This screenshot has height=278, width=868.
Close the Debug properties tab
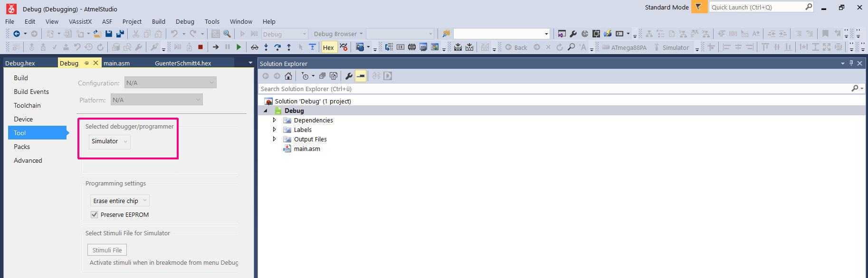95,63
